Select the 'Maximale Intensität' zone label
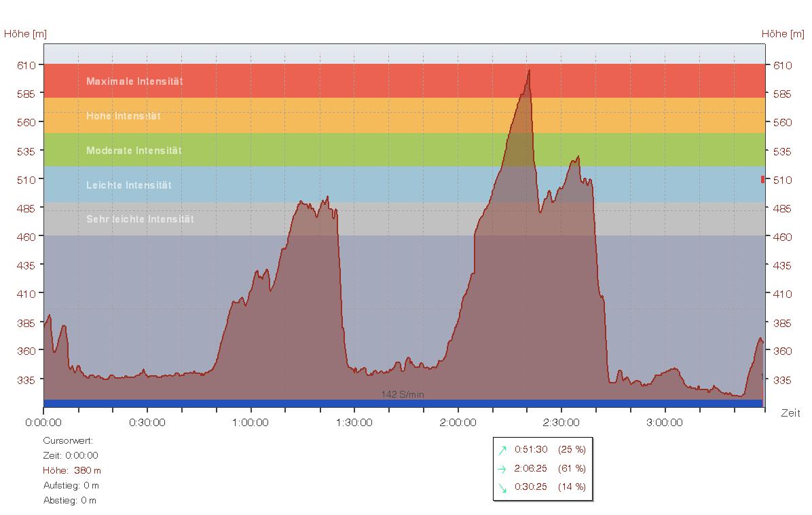 (x=134, y=81)
